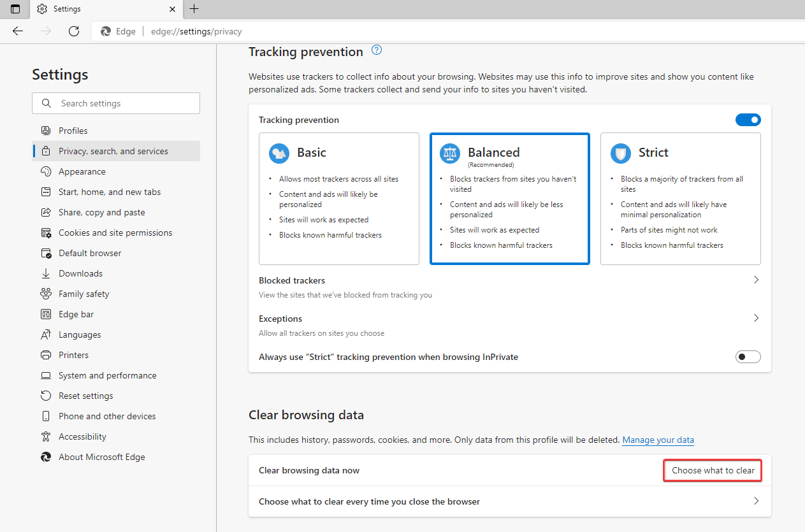Open the Manage your data link

[x=658, y=440]
